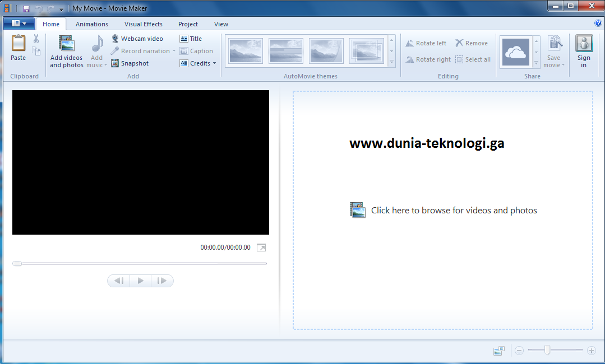
Task: Click the Sign in icon
Action: click(584, 43)
